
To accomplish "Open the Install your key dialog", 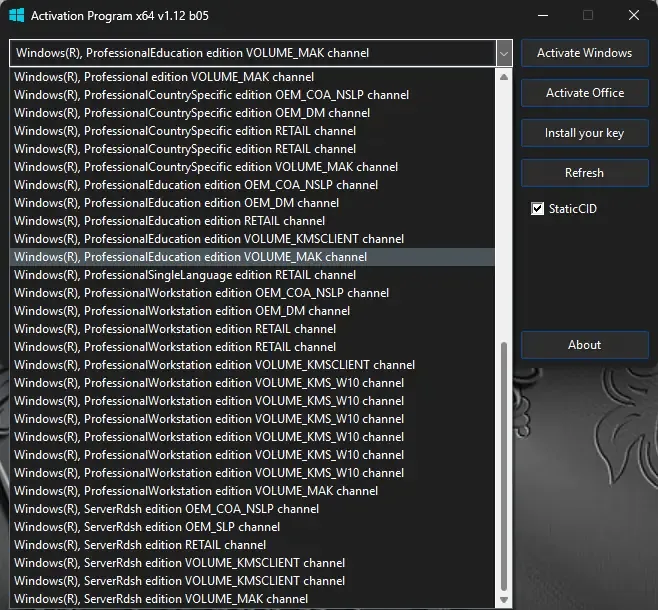I will (585, 133).
